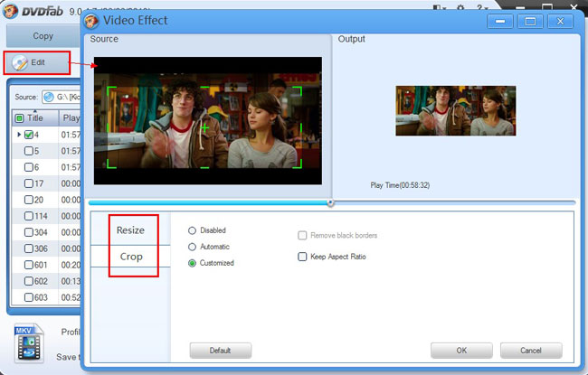Click the Output video preview thumbnail
Image resolution: width=588 pixels, height=375 pixels.
[x=456, y=111]
